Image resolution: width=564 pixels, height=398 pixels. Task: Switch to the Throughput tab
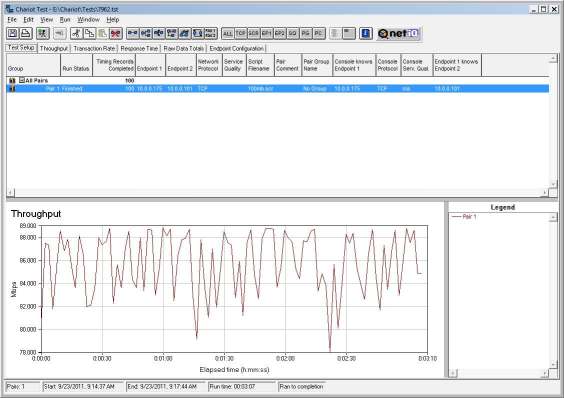pos(54,48)
